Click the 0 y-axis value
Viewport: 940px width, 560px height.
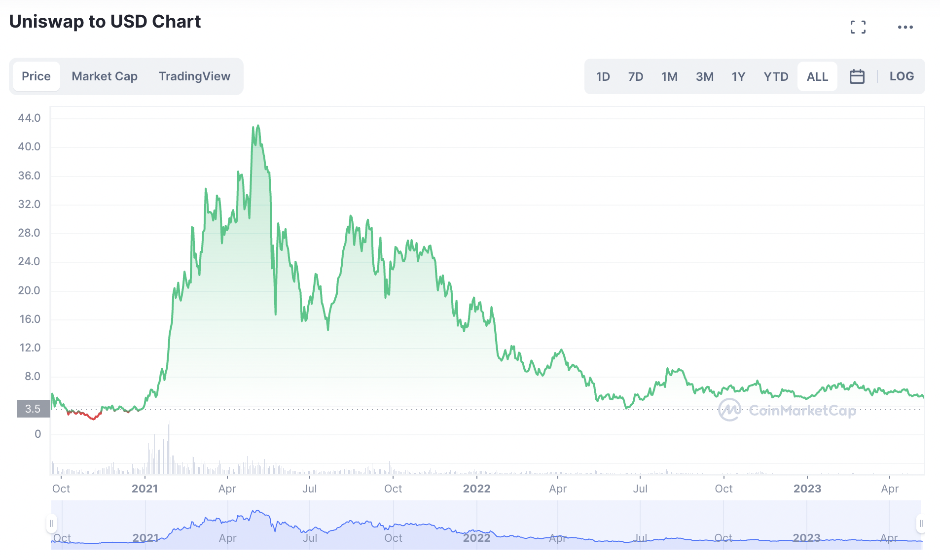pyautogui.click(x=37, y=434)
